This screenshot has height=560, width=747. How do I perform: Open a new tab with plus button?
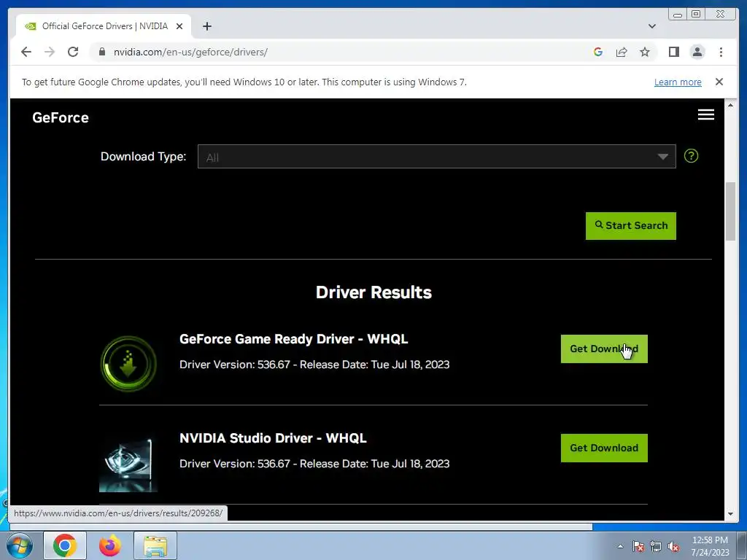click(206, 26)
